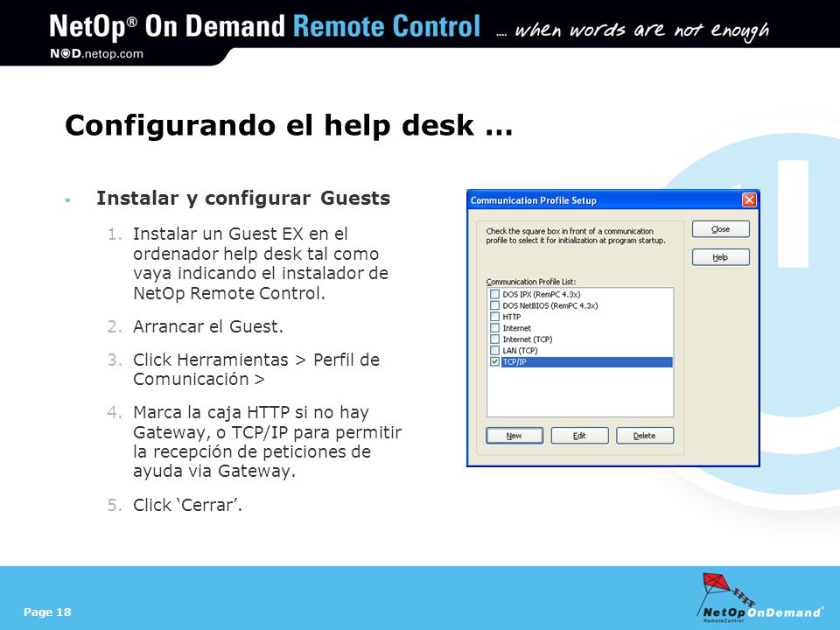Select the Internet profile name
Image resolution: width=840 pixels, height=630 pixels.
pos(516,328)
